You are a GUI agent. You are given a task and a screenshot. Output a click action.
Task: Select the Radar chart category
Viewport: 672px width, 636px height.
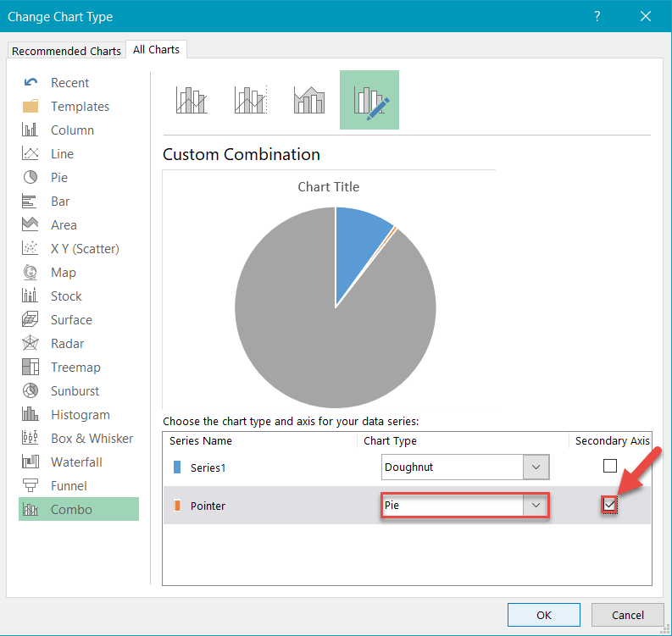(67, 344)
